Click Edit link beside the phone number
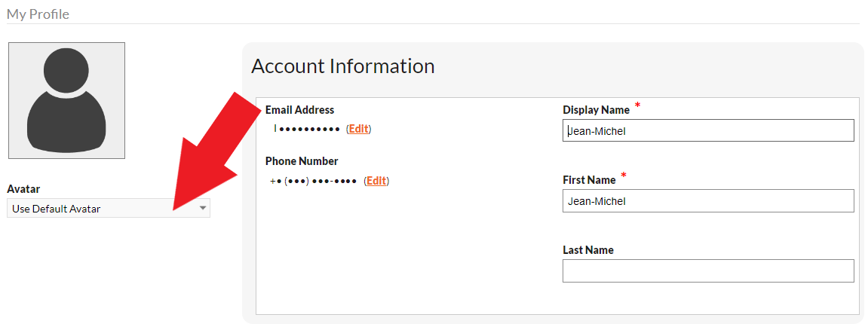The height and width of the screenshot is (330, 868). coord(376,180)
